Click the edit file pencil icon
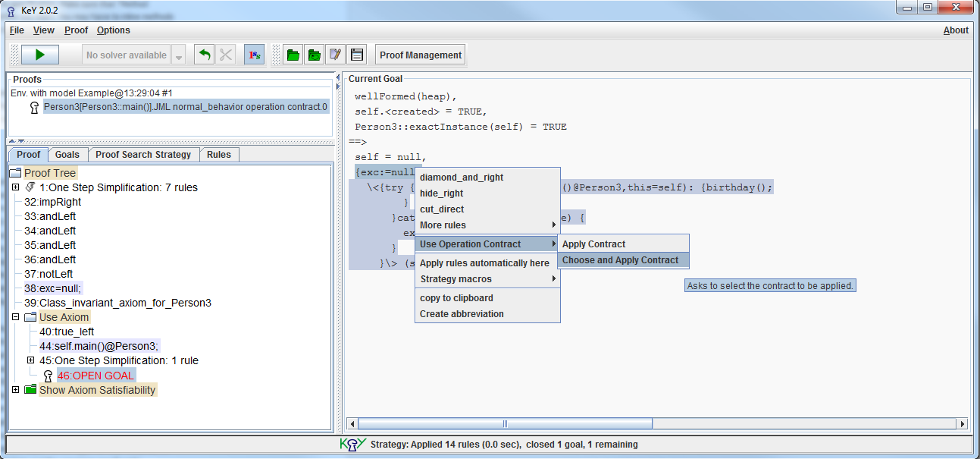This screenshot has width=980, height=459. tap(336, 55)
